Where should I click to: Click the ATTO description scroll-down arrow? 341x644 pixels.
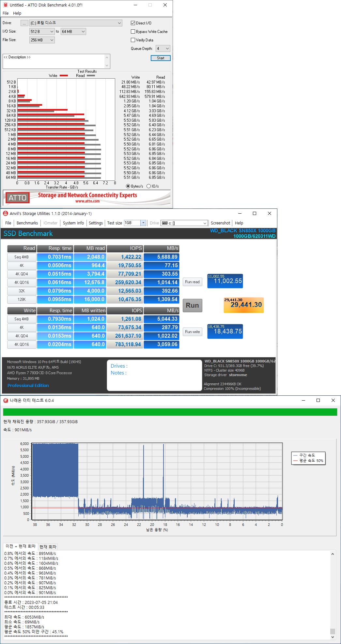pos(107,66)
